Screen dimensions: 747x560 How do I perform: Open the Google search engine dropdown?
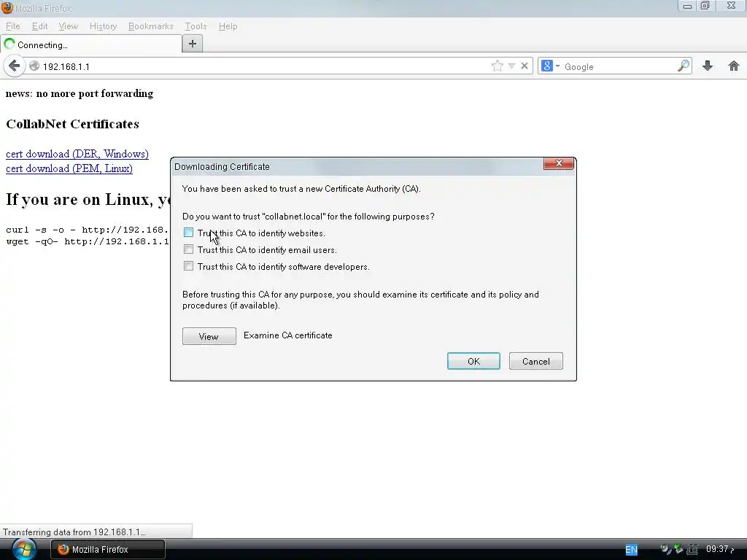pyautogui.click(x=551, y=66)
